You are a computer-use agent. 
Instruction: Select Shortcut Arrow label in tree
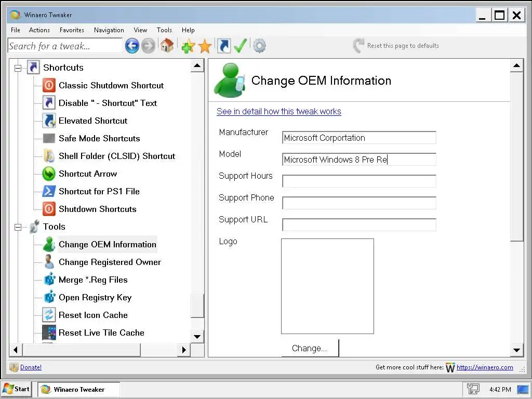[87, 174]
